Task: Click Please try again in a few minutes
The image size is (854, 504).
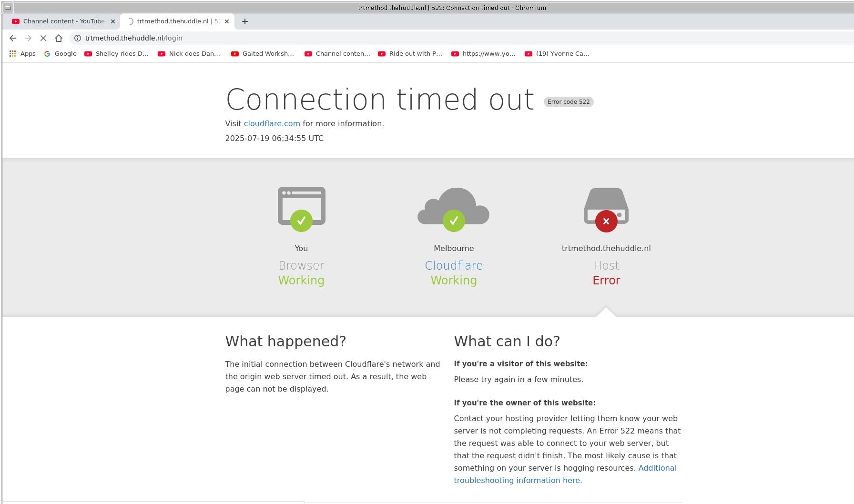Action: coord(518,380)
